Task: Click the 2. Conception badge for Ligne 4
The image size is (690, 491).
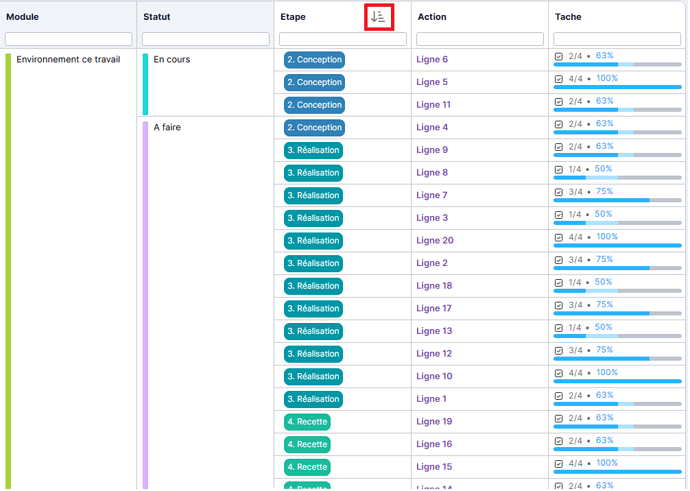Action: click(314, 128)
